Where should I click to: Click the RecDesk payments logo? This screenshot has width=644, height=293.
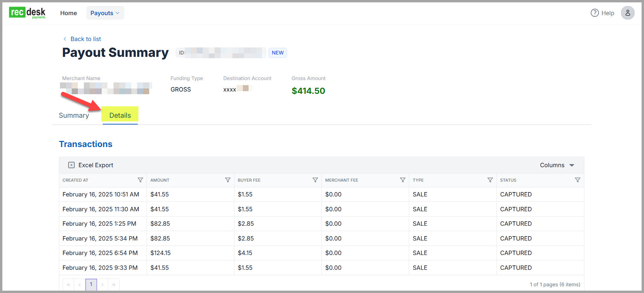(27, 13)
